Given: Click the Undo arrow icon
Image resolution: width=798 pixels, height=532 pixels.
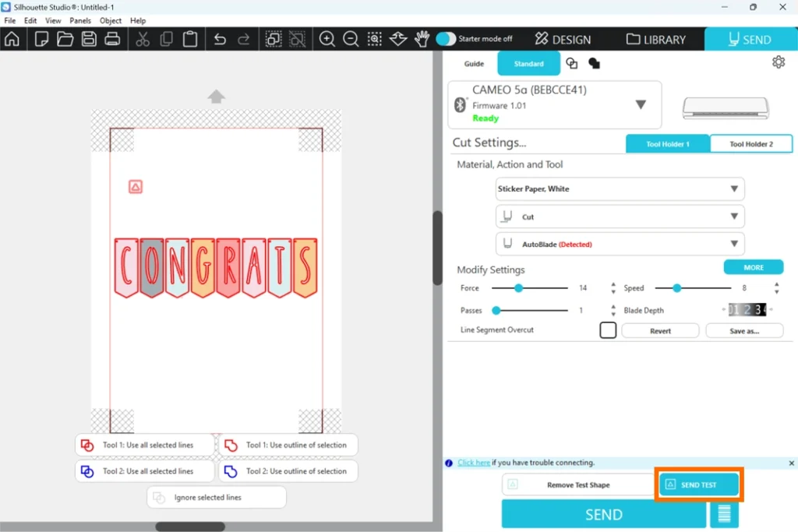Looking at the screenshot, I should [220, 39].
